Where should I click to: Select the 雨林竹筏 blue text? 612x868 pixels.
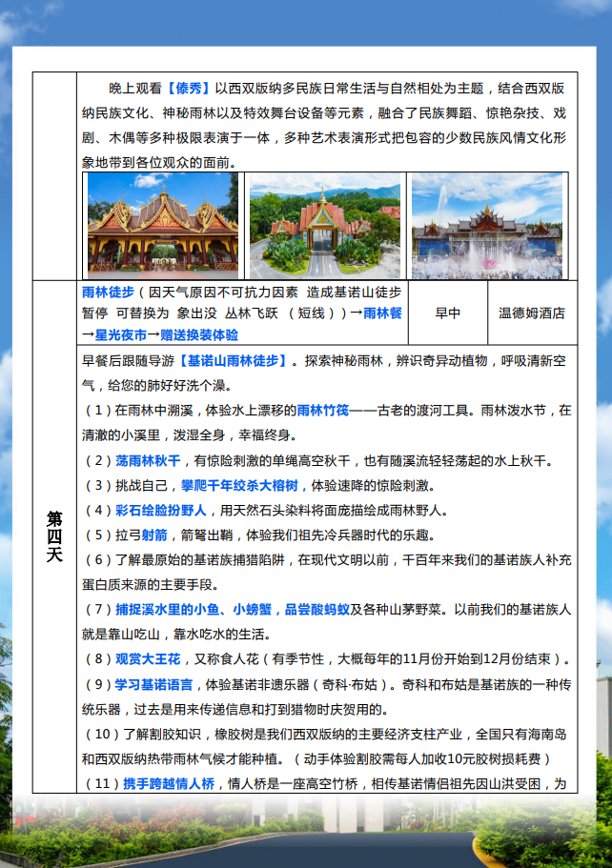(322, 411)
